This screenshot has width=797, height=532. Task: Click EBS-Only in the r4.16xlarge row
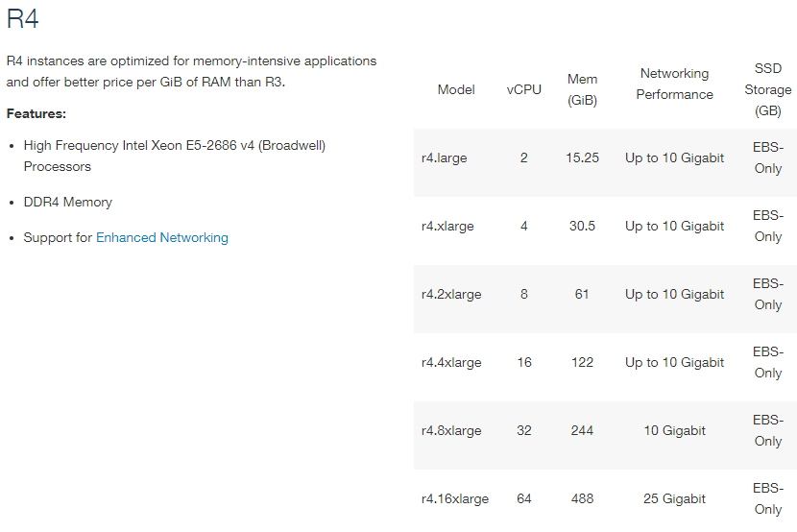768,498
